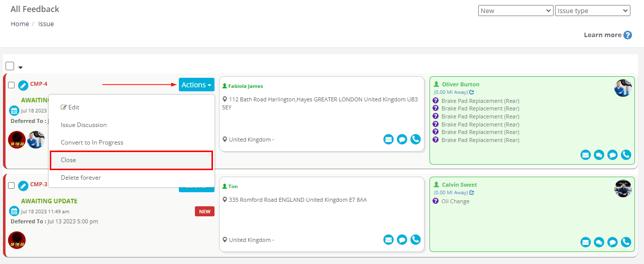The height and width of the screenshot is (264, 644).
Task: Click AWAITING UPDATE status on CMP-3
Action: tap(49, 201)
